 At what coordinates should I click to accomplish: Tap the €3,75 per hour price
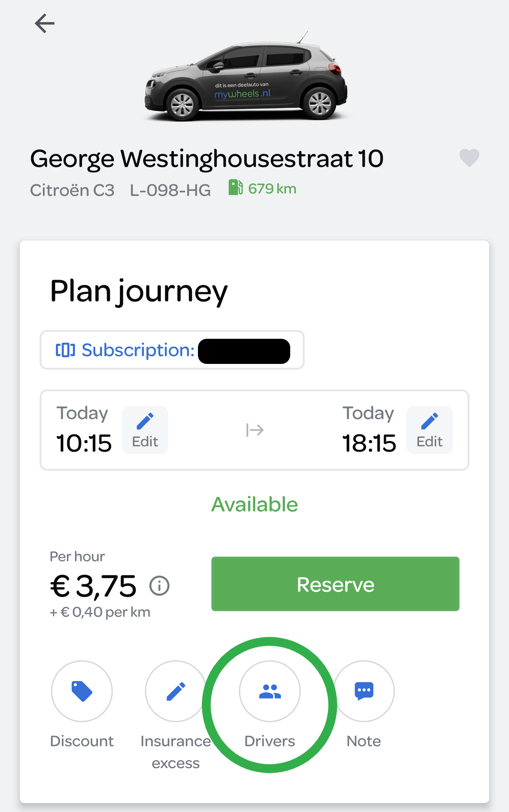pyautogui.click(x=93, y=586)
